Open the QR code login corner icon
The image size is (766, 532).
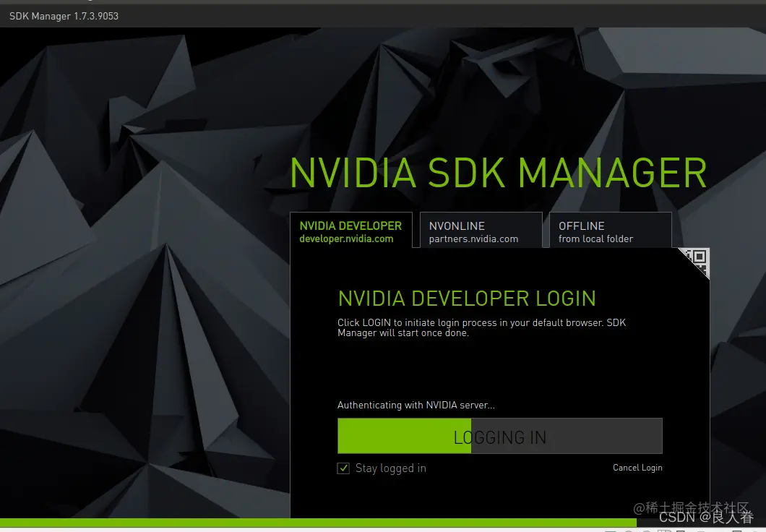click(697, 259)
